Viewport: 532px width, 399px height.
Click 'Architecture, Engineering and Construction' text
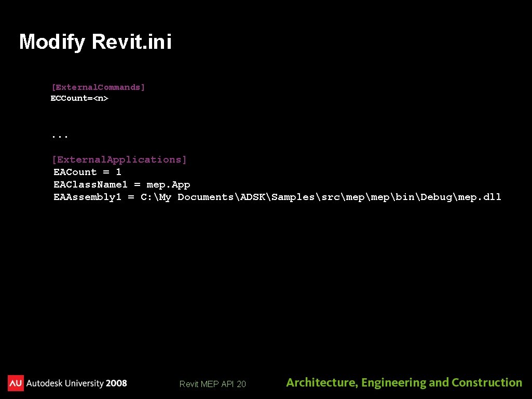[404, 383]
